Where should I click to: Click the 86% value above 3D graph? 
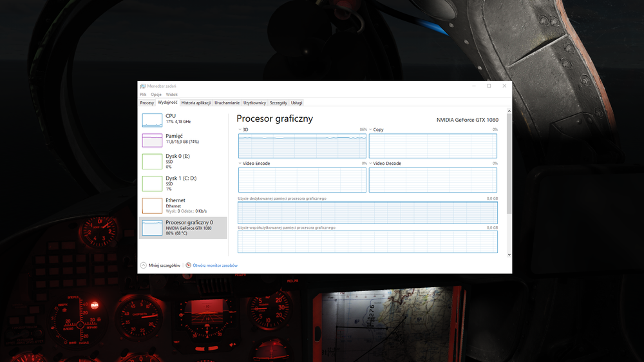[363, 129]
